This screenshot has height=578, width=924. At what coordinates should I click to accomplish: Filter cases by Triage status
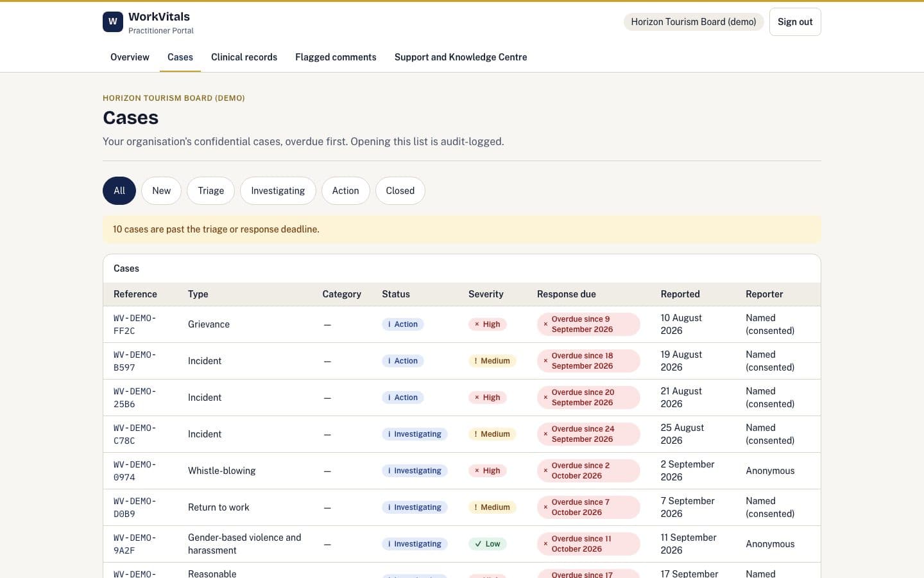[210, 191]
